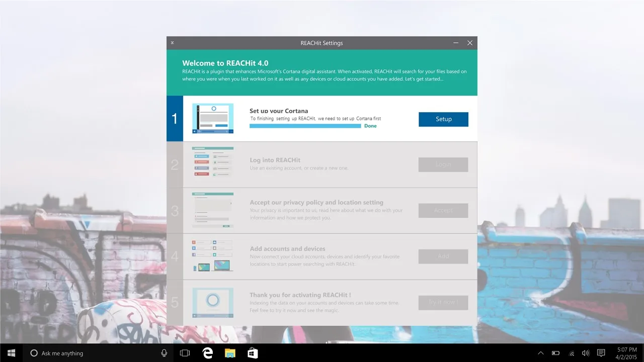Select the accounts and devices illustration
This screenshot has height=362, width=644.
(x=213, y=255)
